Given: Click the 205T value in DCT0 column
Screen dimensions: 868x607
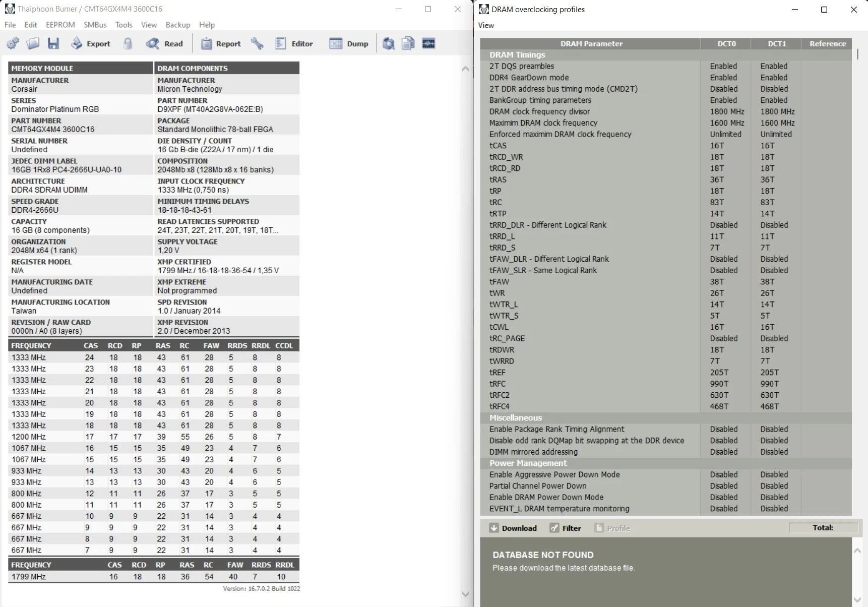Looking at the screenshot, I should [x=719, y=373].
